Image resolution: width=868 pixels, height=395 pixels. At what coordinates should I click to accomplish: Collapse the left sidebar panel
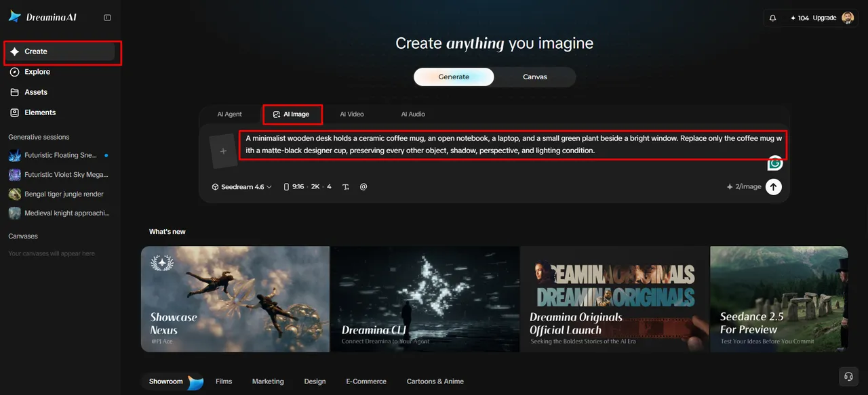pyautogui.click(x=107, y=18)
